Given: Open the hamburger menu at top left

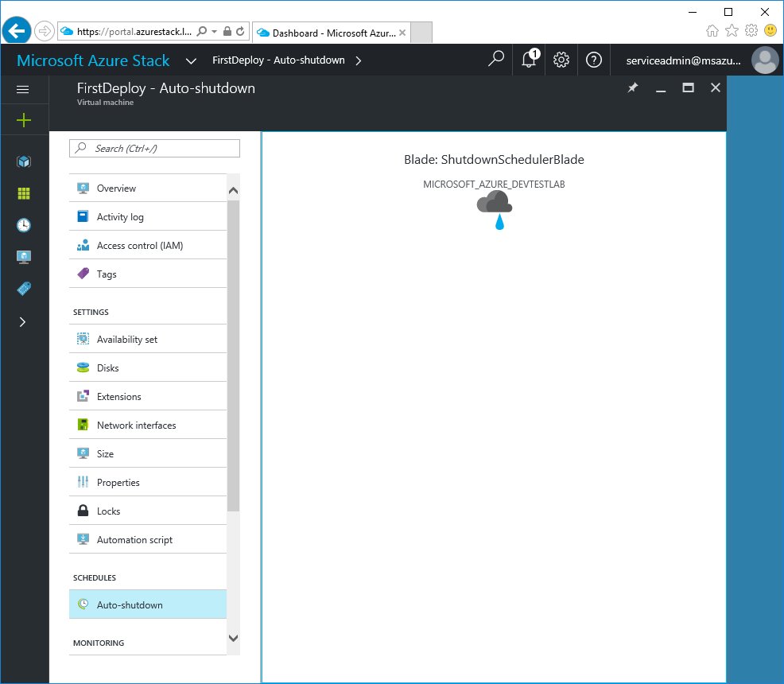Looking at the screenshot, I should (22, 89).
